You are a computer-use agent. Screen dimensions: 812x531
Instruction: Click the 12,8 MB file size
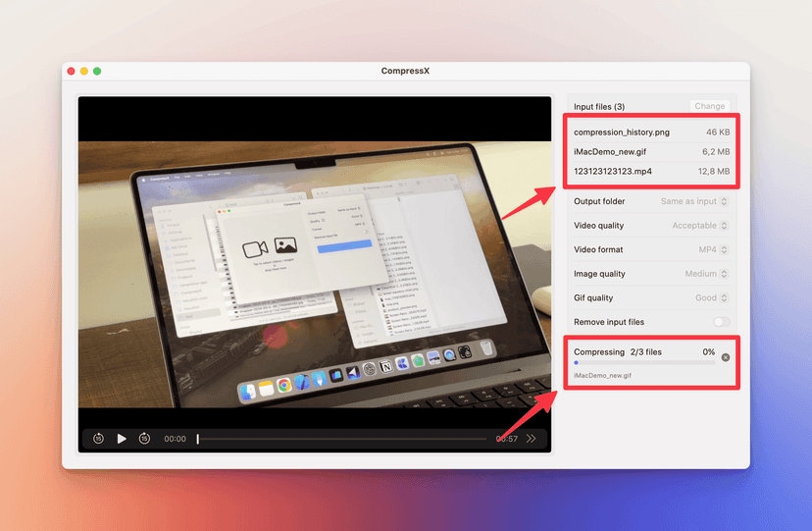click(x=714, y=171)
